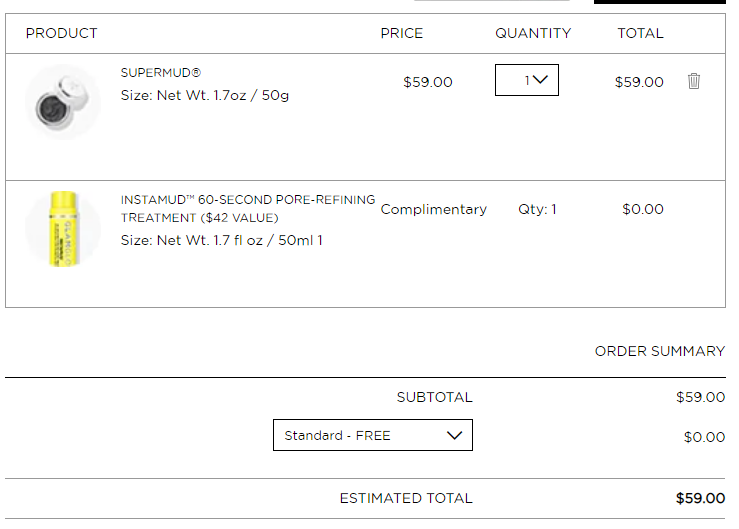Click the SUBTOTAL label
The image size is (739, 529).
click(x=435, y=397)
